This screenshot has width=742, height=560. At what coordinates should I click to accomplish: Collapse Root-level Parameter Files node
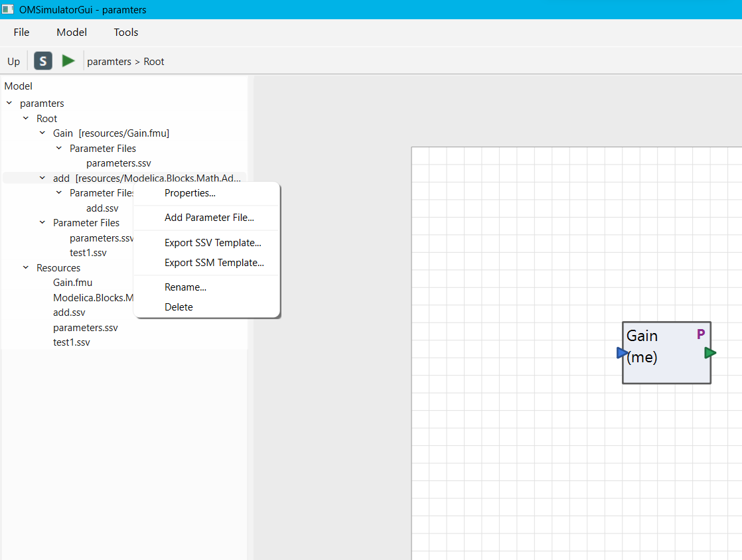coord(42,222)
